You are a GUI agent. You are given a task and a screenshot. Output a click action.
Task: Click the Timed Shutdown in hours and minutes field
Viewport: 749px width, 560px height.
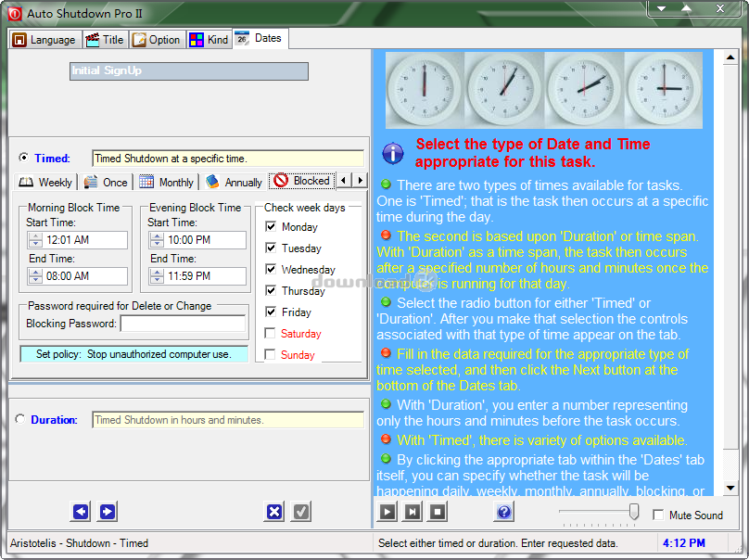tap(228, 420)
